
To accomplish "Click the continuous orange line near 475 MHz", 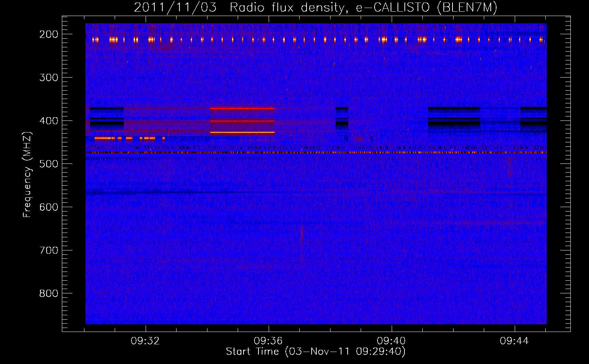I will [x=316, y=153].
